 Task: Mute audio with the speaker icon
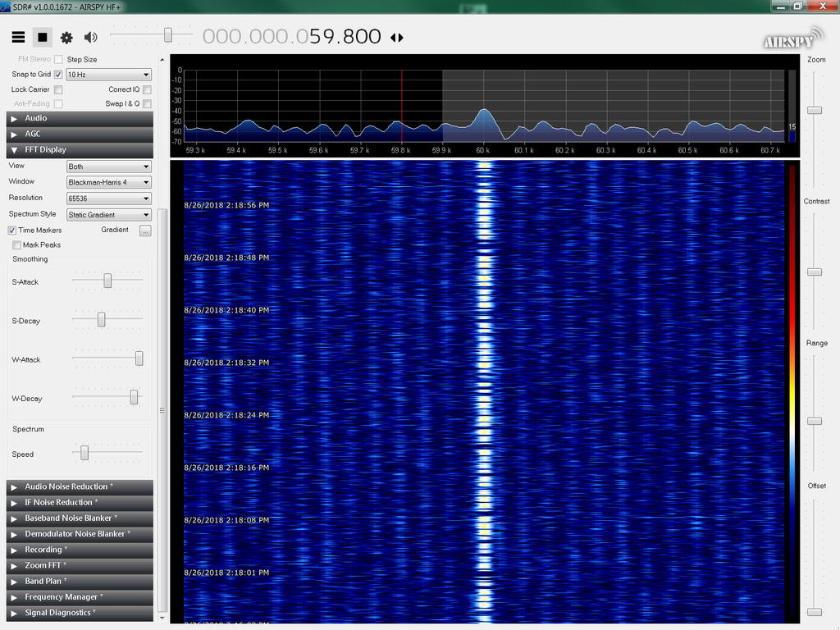(x=90, y=37)
